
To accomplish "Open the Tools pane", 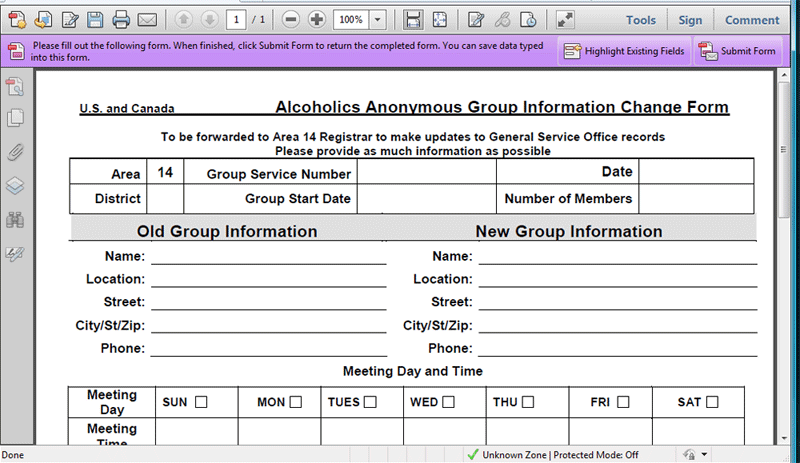I will click(641, 20).
